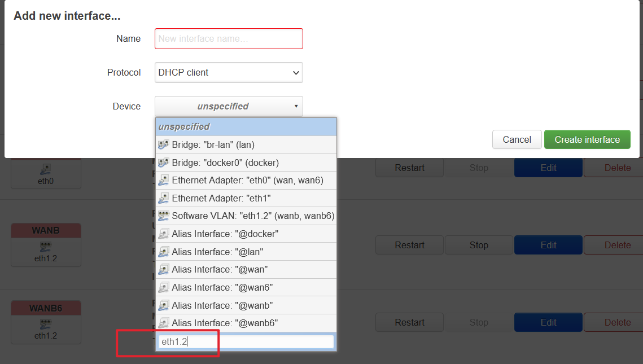
Task: Open the Protocol DHCP client dropdown
Action: [229, 73]
